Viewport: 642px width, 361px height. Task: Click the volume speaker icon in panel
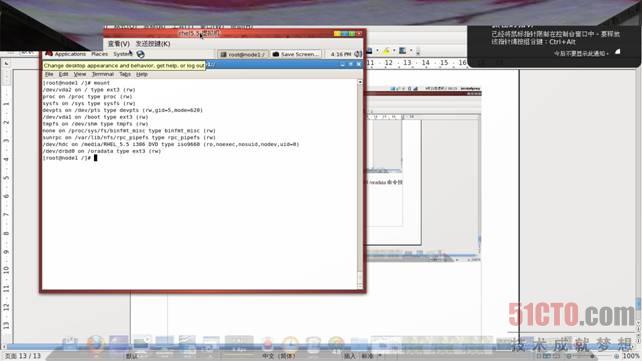358,54
